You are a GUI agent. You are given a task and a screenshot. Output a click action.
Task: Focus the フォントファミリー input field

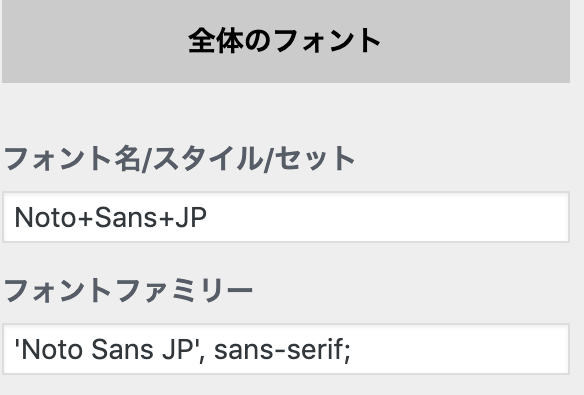pyautogui.click(x=286, y=349)
